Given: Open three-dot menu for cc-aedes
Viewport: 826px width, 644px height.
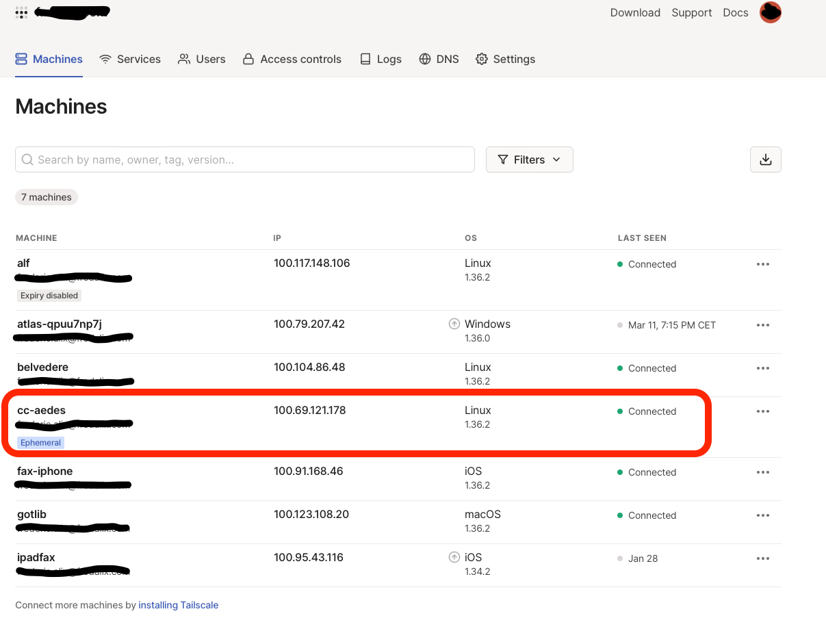Looking at the screenshot, I should (763, 411).
